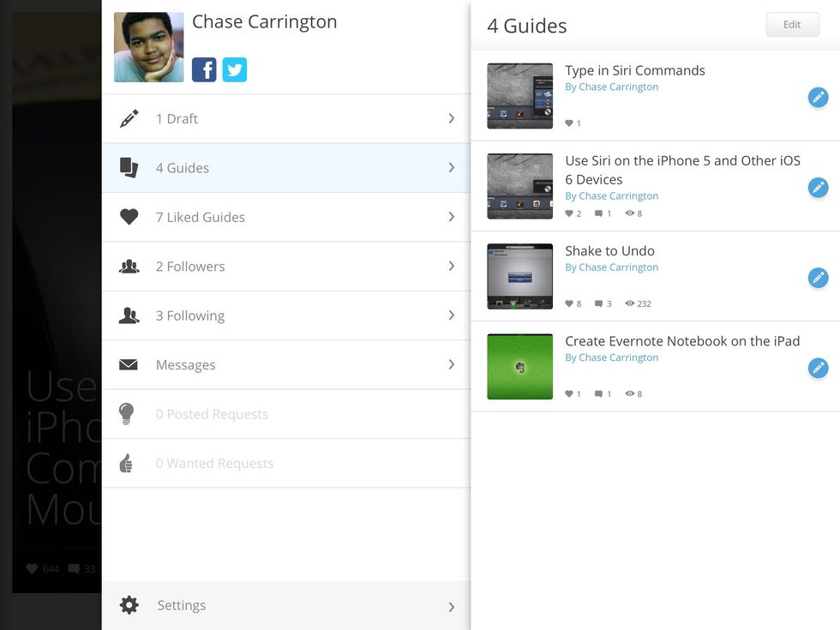
Task: Click the heart icon next to Liked Guides
Action: 129,216
